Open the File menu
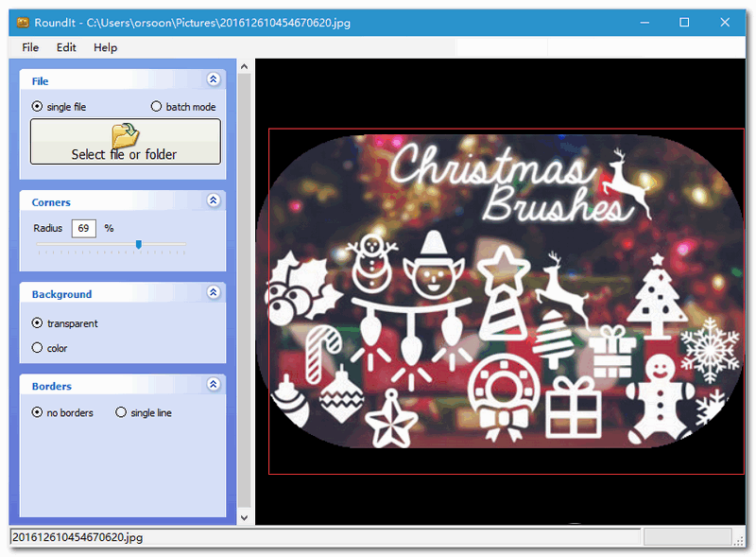This screenshot has height=557, width=756. point(29,47)
